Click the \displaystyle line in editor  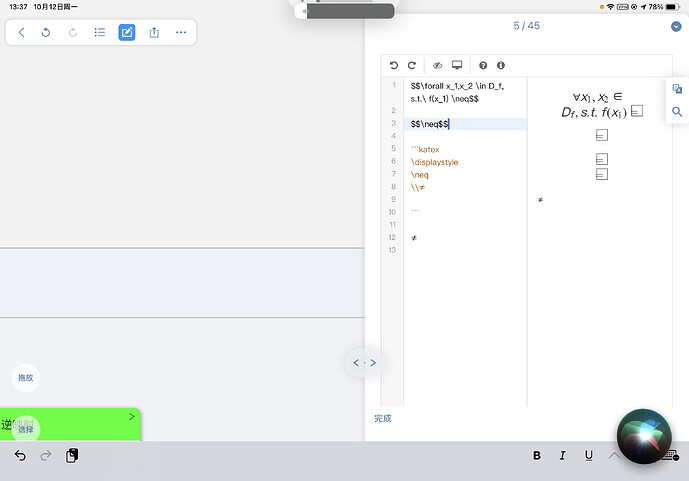click(434, 163)
